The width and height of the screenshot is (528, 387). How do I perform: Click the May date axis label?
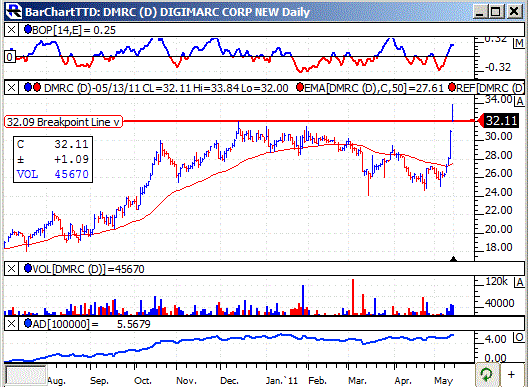click(443, 381)
